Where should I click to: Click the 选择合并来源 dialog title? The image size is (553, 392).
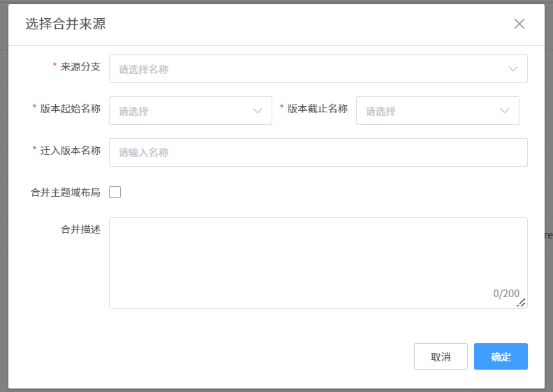66,24
